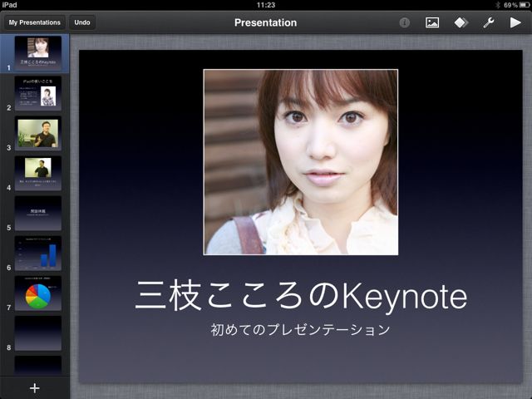Screen dimensions: 532x399
Task: Select slide 6 bar chart thumbnail
Action: click(38, 253)
